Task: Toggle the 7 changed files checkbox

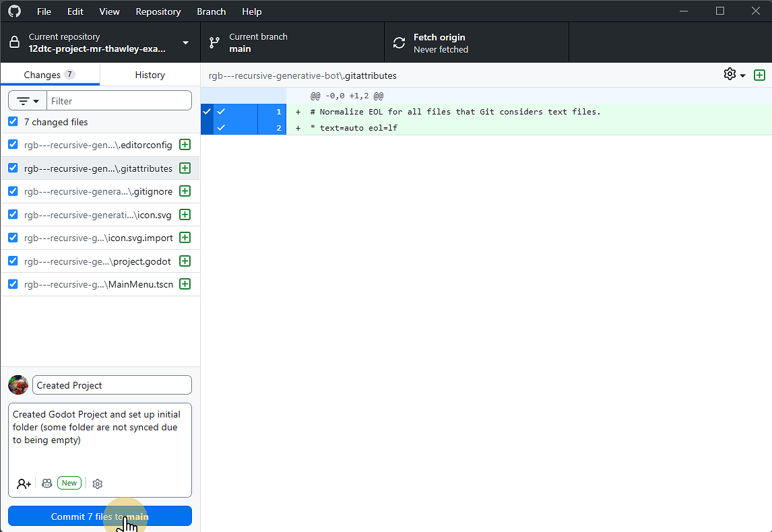Action: (13, 122)
